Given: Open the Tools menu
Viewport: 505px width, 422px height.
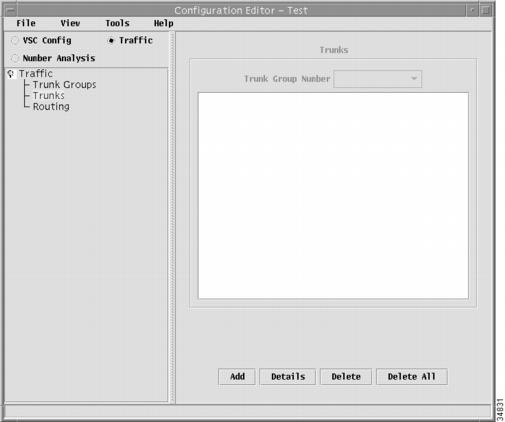Looking at the screenshot, I should 117,23.
